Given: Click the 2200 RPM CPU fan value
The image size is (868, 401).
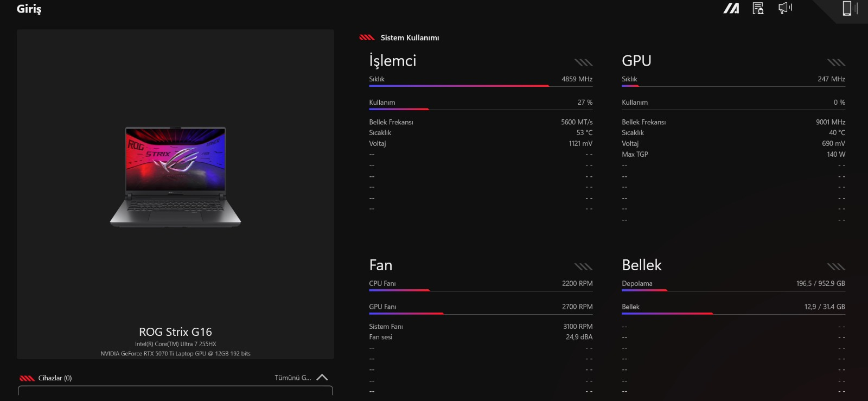Looking at the screenshot, I should [577, 283].
